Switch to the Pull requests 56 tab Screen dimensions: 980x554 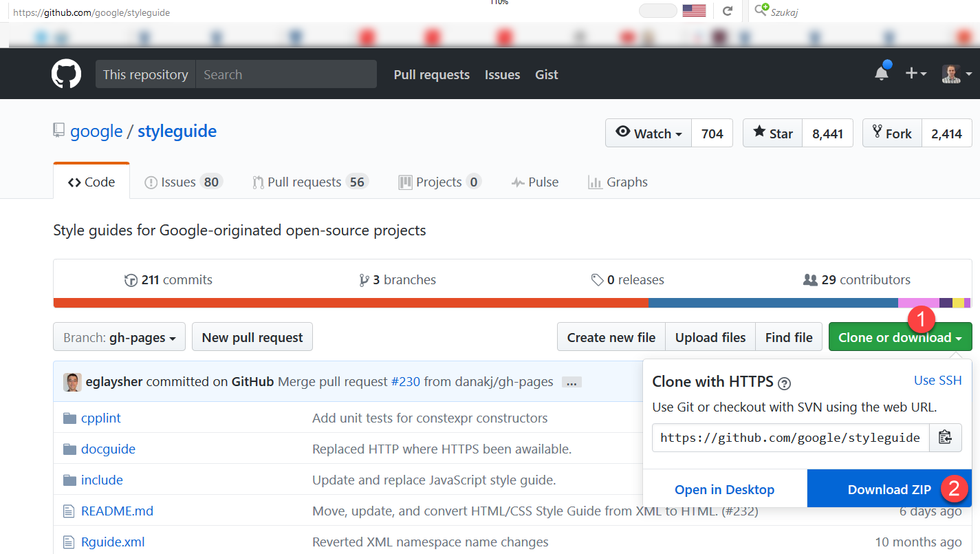tap(311, 182)
